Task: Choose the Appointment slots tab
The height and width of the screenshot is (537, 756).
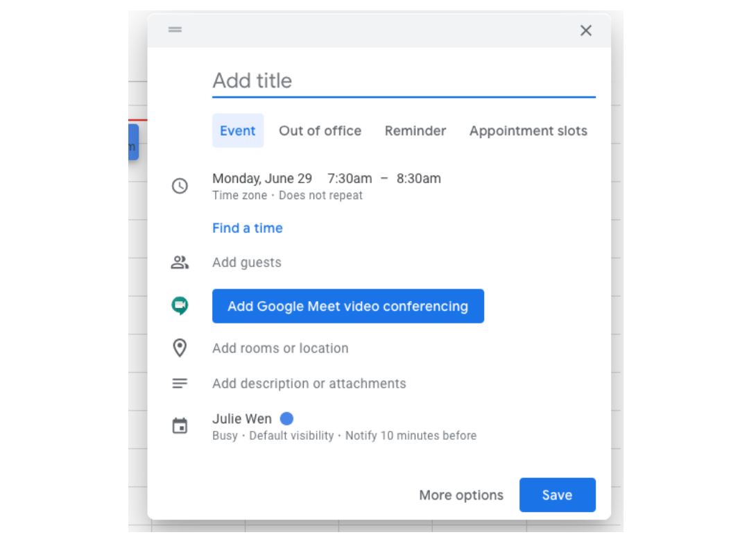Action: click(x=528, y=131)
